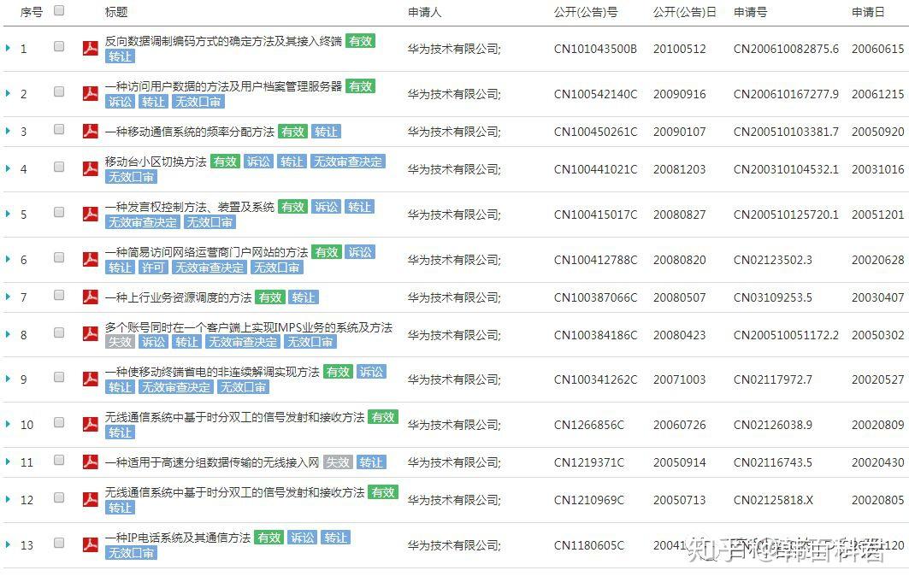Screen dimensions: 909x588
Task: Check the checkbox for row 2
Action: pos(58,91)
